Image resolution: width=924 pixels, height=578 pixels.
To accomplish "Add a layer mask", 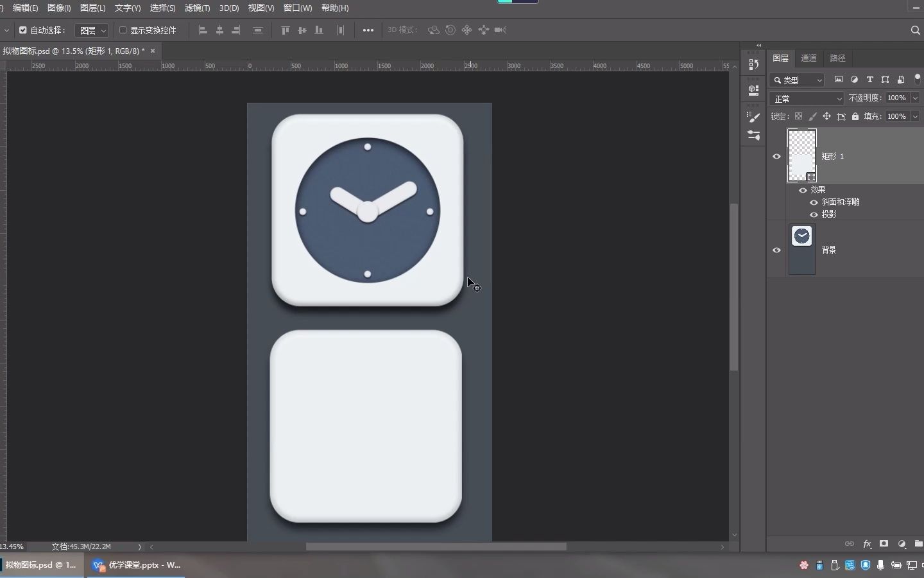I will pos(884,544).
